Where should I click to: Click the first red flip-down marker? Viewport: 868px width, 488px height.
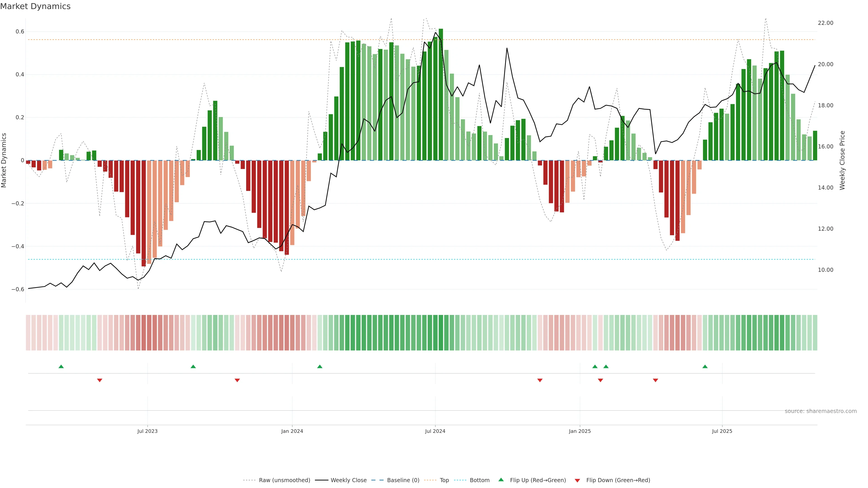99,380
